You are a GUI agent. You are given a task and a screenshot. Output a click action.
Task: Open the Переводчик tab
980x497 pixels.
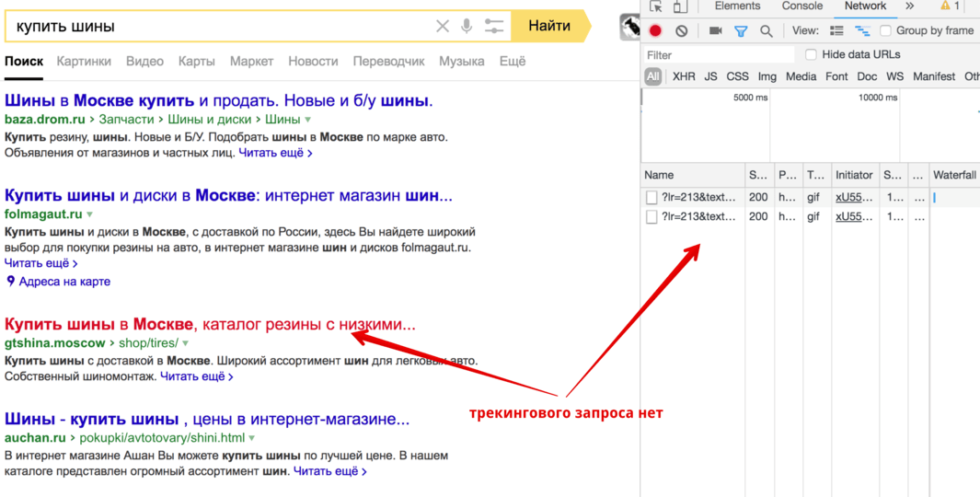388,62
